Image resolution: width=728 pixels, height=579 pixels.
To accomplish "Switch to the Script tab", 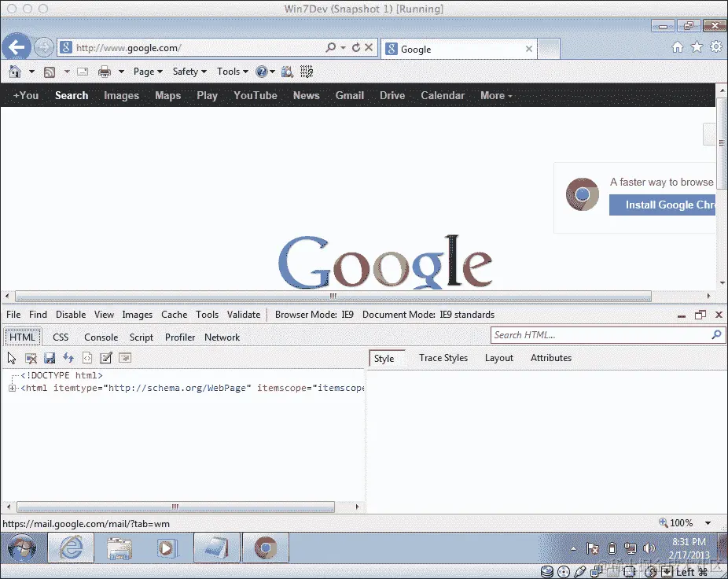I will point(142,337).
